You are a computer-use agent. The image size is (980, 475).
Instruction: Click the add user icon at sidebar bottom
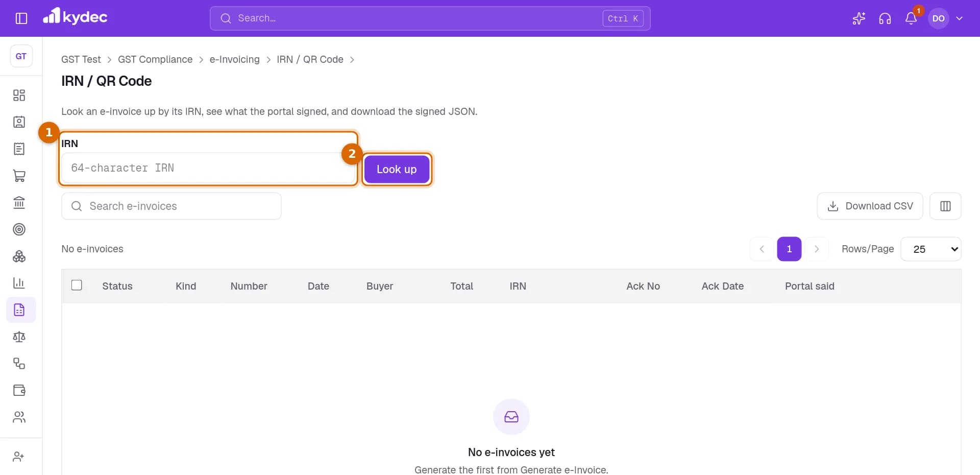[x=19, y=457]
